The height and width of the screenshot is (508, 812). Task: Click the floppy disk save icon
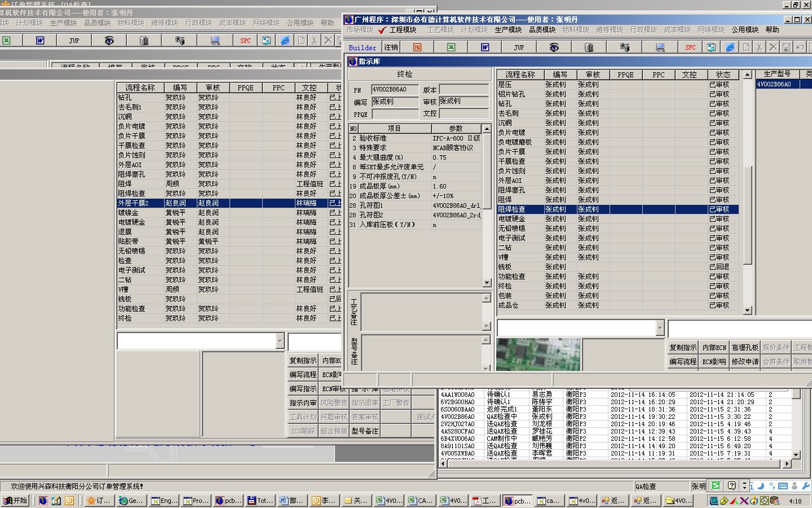click(787, 47)
